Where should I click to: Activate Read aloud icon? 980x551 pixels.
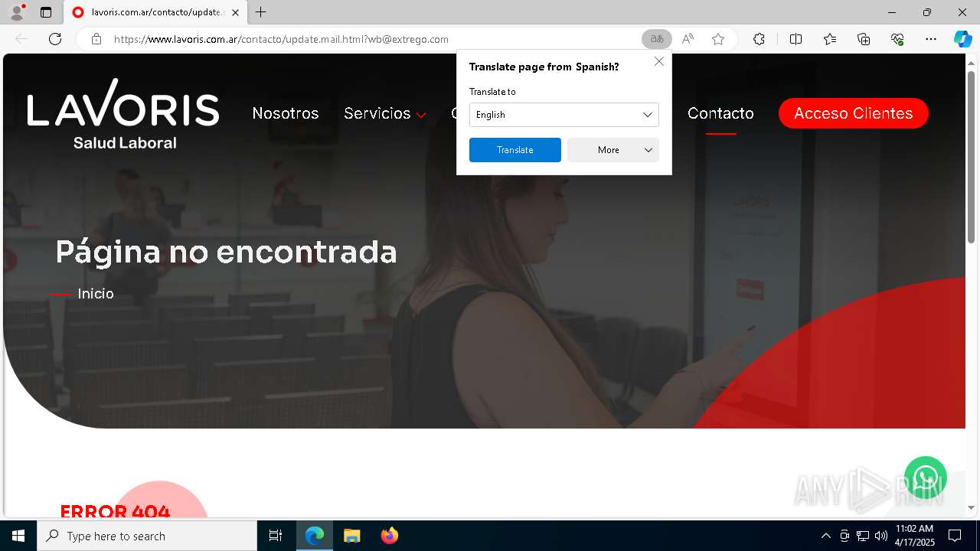(688, 39)
